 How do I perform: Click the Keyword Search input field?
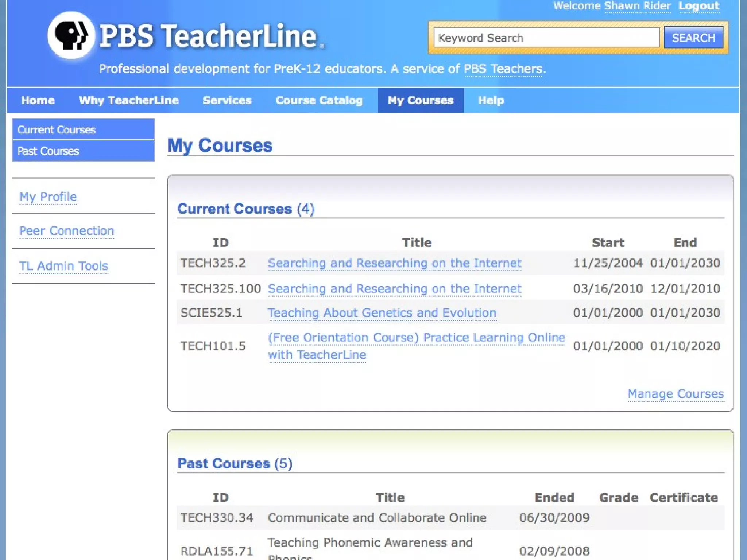(x=546, y=38)
